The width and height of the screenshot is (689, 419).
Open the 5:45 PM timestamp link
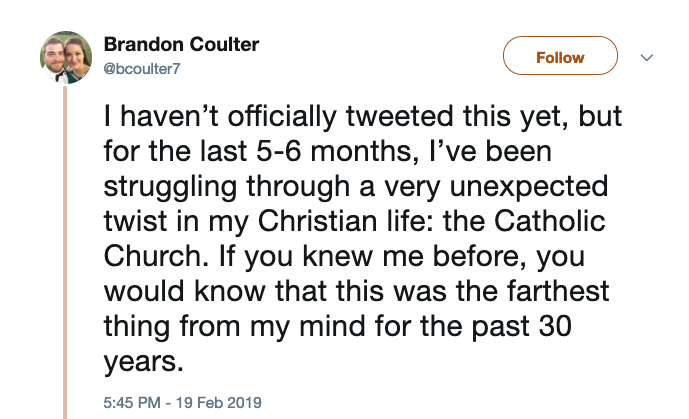click(135, 402)
